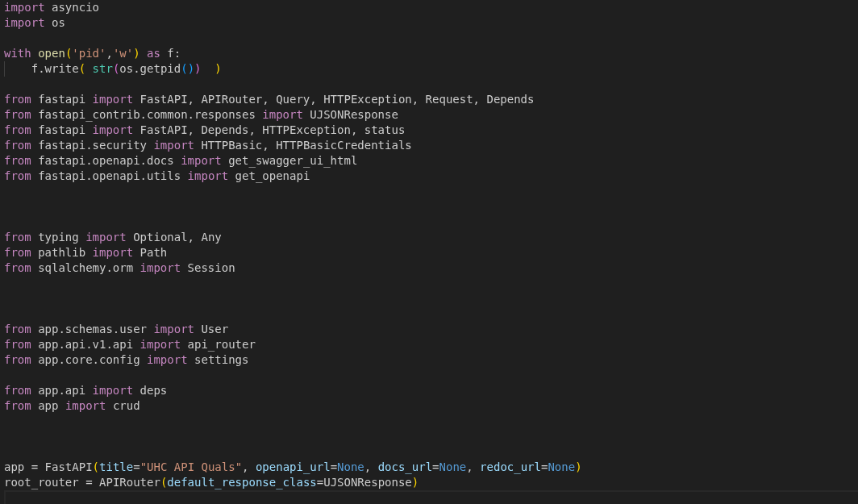
Task: Click 'Query' in the fastapi import line
Action: 293,100
